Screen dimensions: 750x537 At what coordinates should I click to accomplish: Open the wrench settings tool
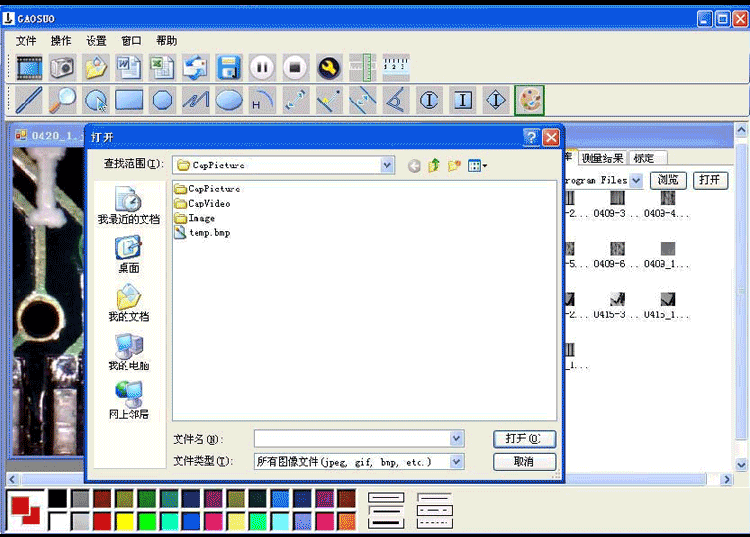click(x=329, y=67)
